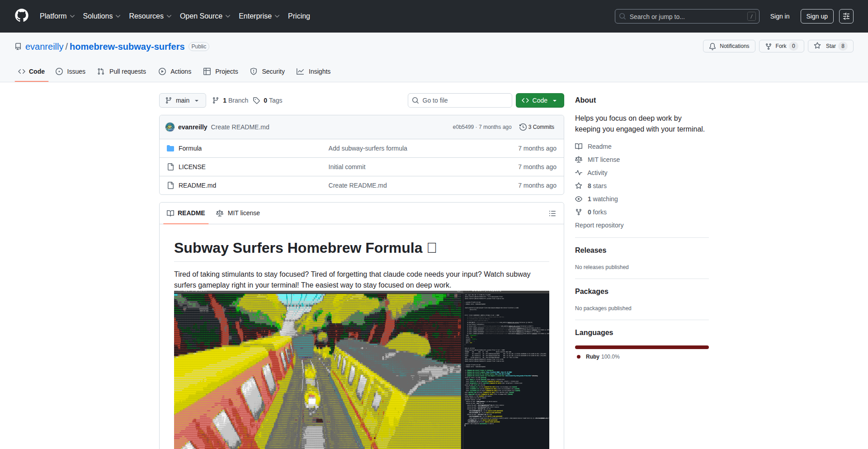This screenshot has height=449, width=868.
Task: Open the Enterprise dropdown menu
Action: tap(259, 16)
